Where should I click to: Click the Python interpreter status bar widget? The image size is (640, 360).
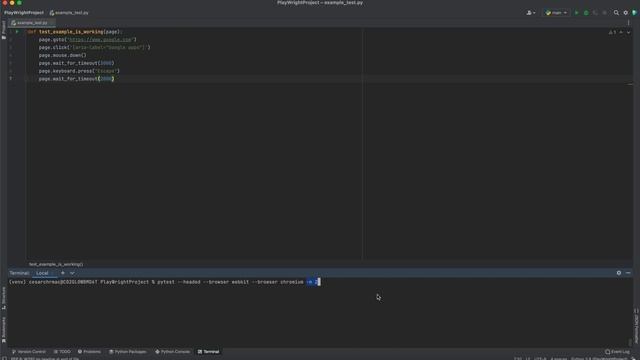599,358
